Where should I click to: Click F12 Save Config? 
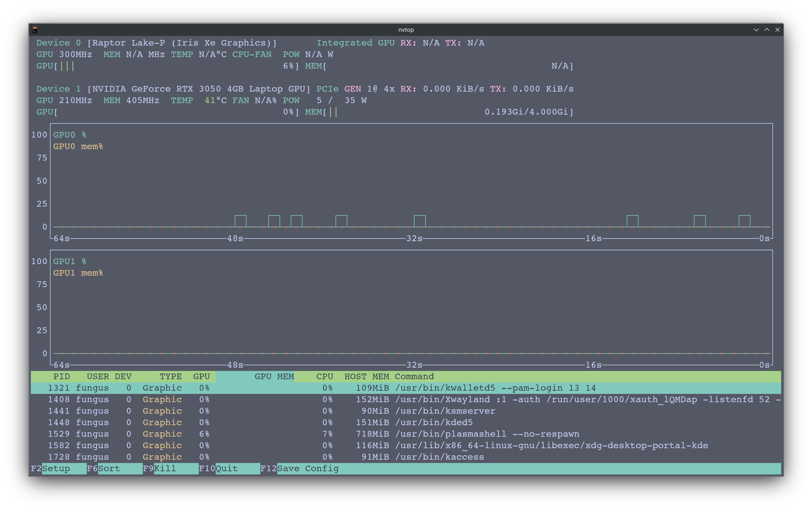click(x=307, y=468)
